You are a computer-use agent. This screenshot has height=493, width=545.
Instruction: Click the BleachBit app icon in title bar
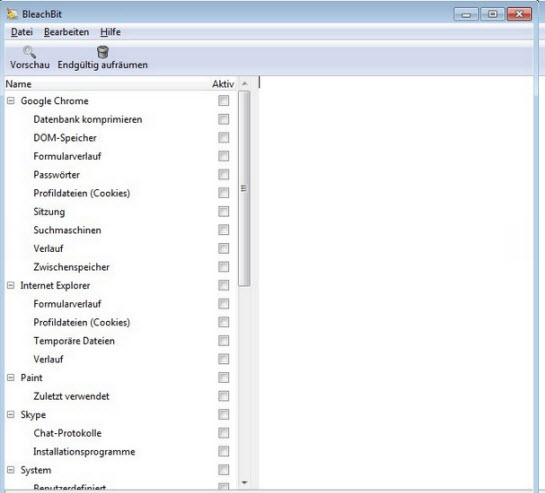[x=13, y=14]
